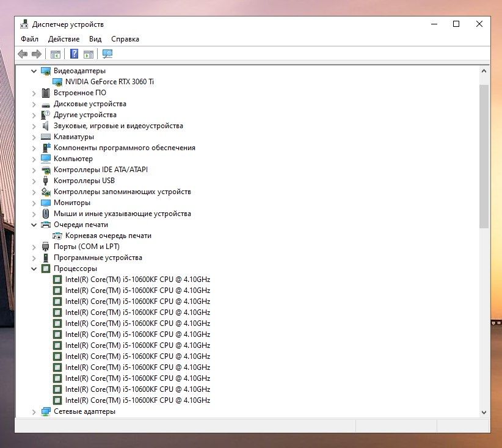Click the mouse icon for Мыши category
The width and height of the screenshot is (502, 448).
point(46,214)
